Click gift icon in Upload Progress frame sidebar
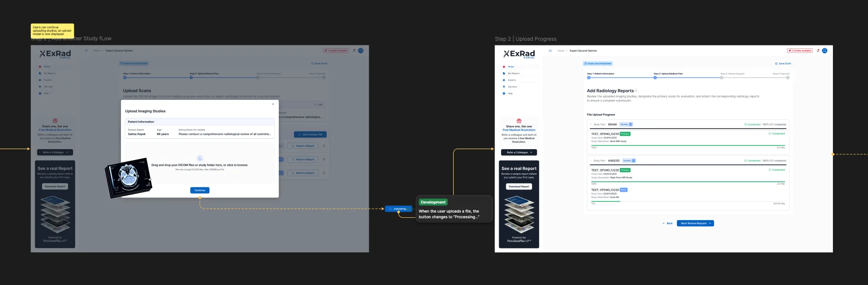The height and width of the screenshot is (285, 868). point(519,121)
